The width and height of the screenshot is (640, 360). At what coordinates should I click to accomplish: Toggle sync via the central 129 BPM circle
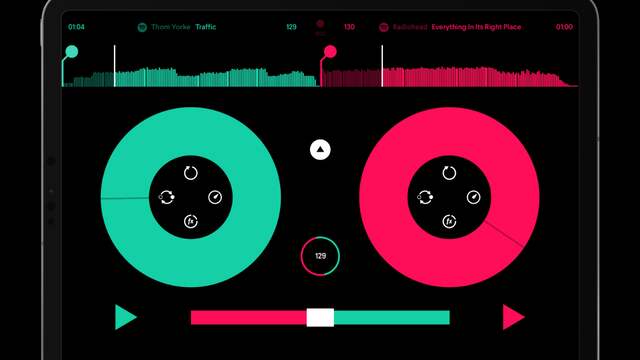320,256
